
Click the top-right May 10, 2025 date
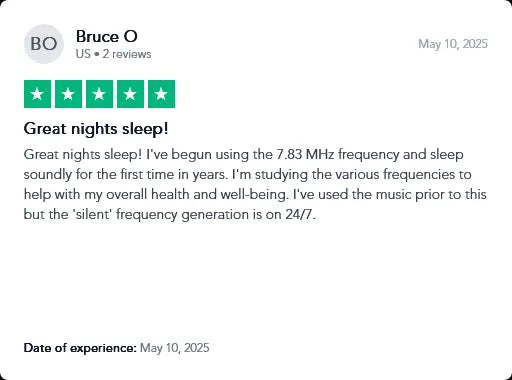coord(453,44)
